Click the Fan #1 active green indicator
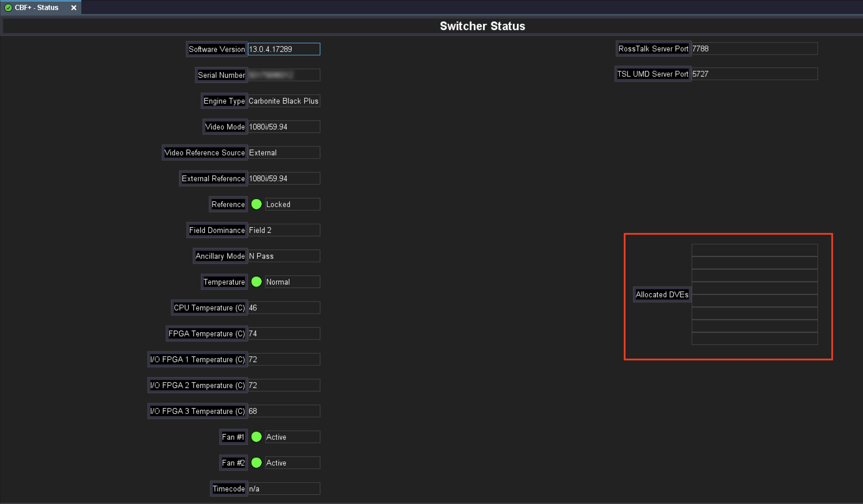The width and height of the screenshot is (863, 504). [256, 437]
